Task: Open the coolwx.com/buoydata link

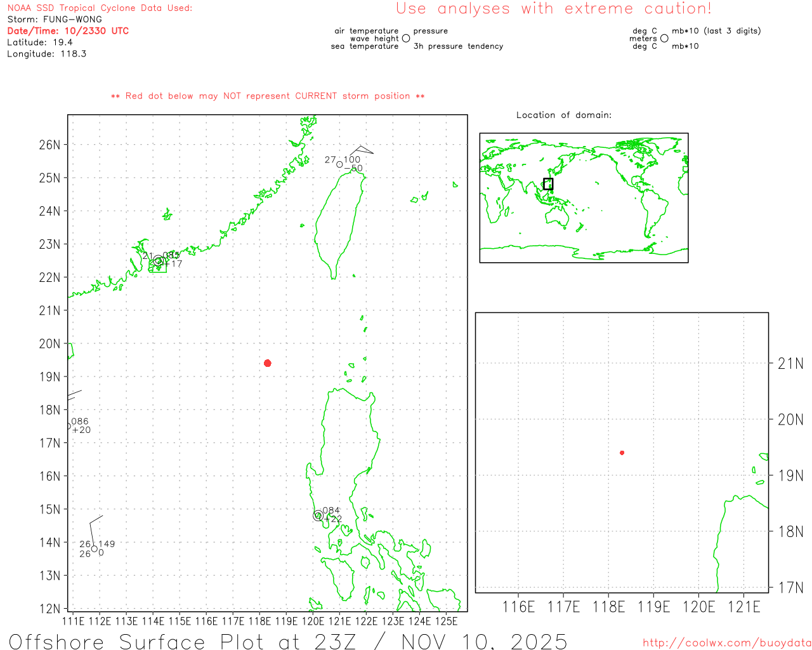Action: [x=726, y=643]
